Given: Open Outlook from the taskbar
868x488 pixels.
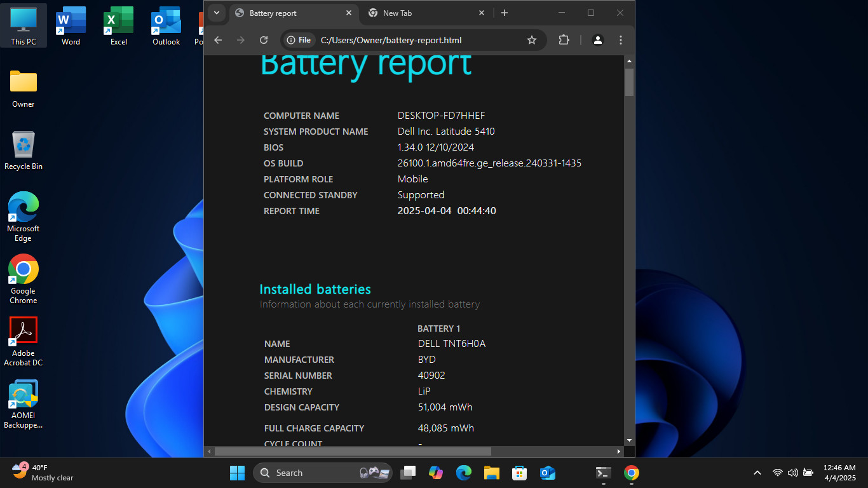Looking at the screenshot, I should click(x=548, y=473).
